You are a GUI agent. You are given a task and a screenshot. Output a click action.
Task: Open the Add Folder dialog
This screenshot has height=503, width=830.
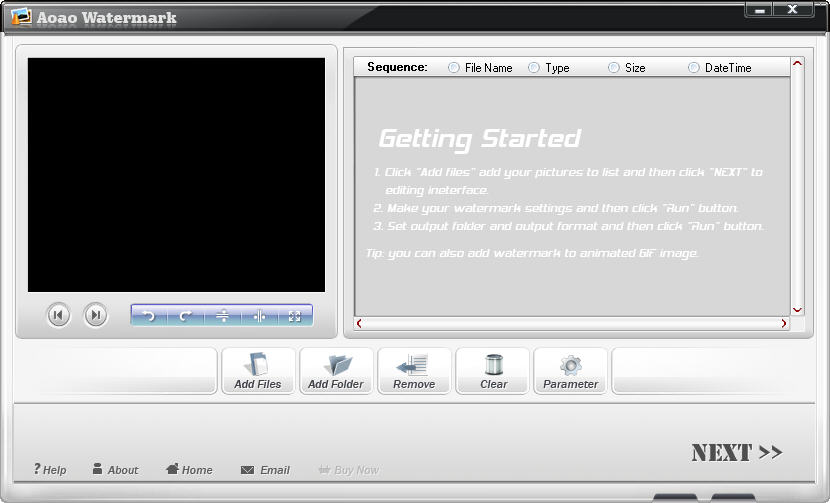click(336, 371)
